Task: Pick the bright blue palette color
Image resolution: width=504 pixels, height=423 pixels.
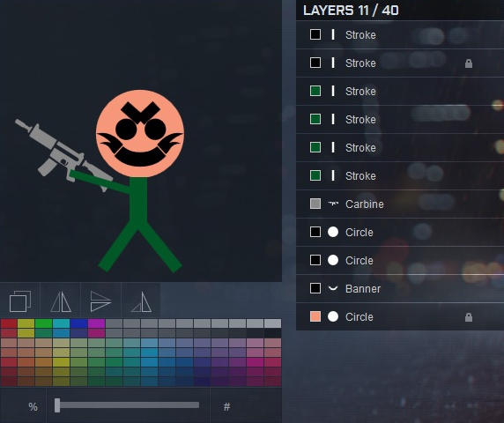Action: point(78,323)
